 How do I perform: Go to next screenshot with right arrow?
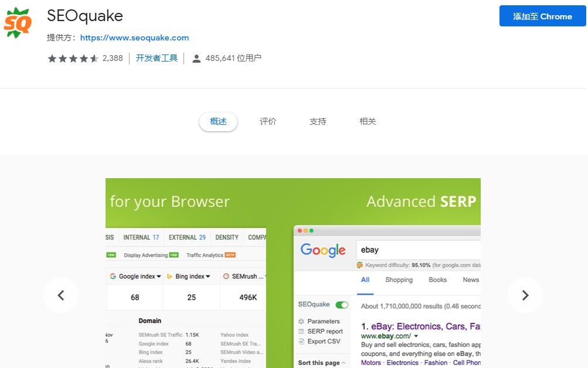pyautogui.click(x=525, y=295)
